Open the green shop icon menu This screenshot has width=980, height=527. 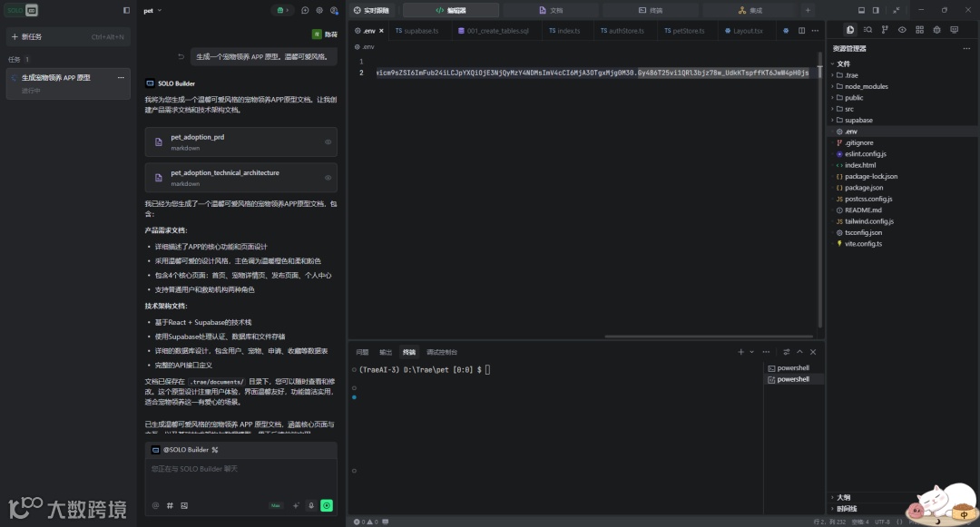282,10
